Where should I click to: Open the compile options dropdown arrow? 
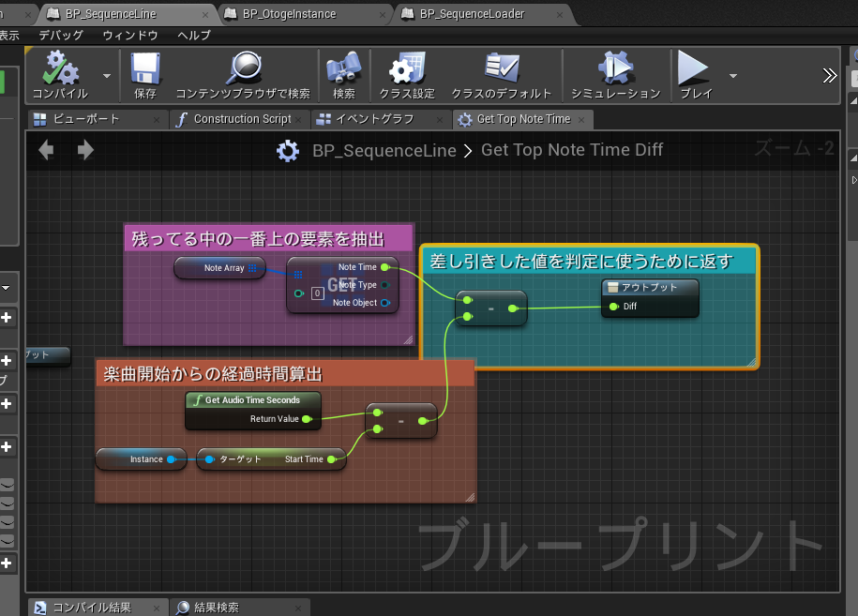[x=107, y=76]
